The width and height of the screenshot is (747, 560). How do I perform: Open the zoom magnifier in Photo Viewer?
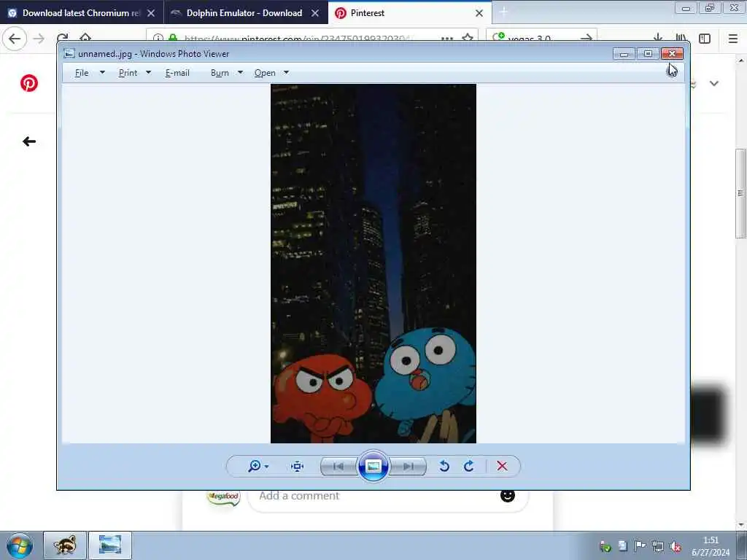coord(255,466)
